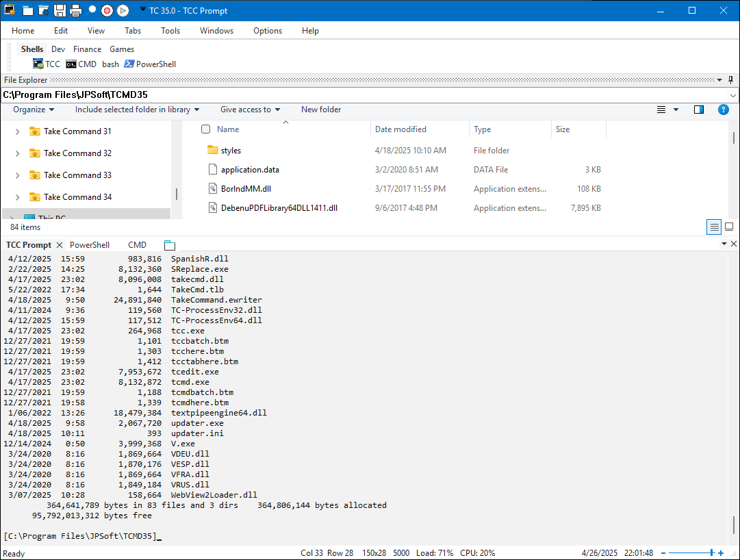The image size is (740, 560).
Task: Zoom out with the minus button
Action: tap(663, 553)
